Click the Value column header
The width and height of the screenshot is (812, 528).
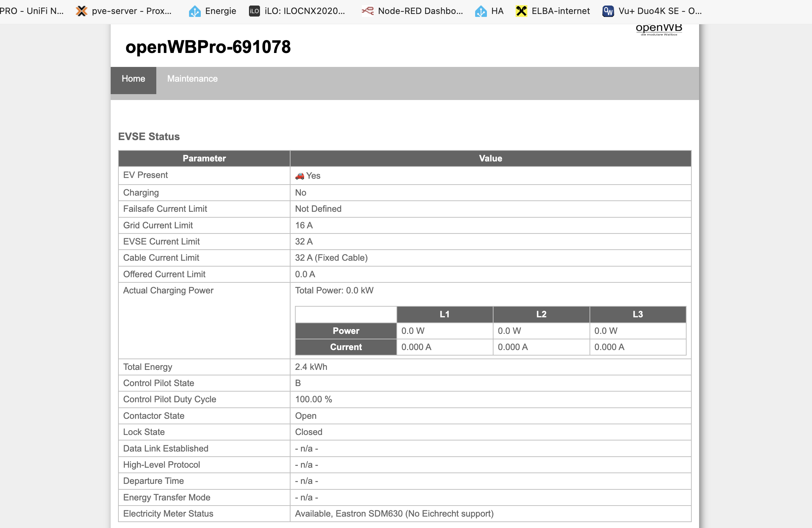point(490,158)
